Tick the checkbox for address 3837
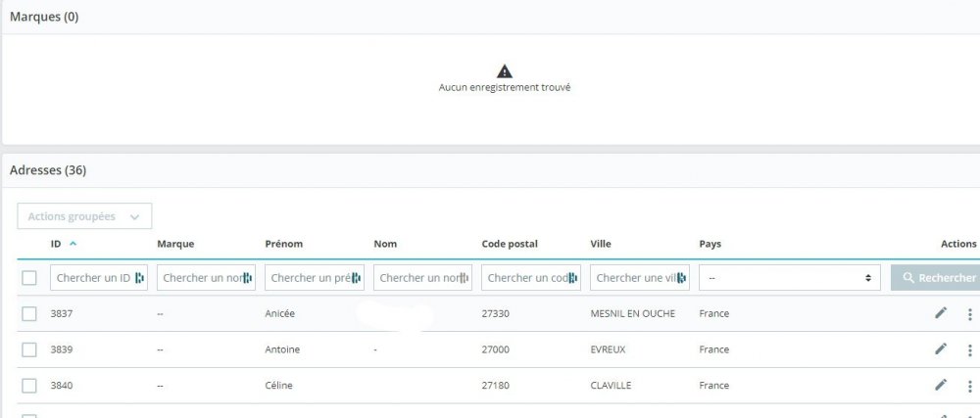 tap(29, 314)
